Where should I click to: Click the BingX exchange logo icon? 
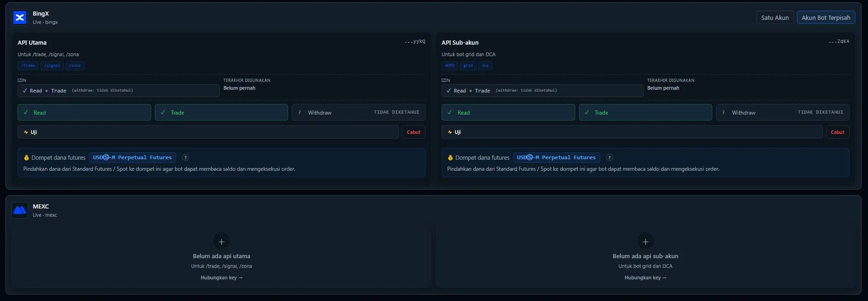tap(20, 18)
